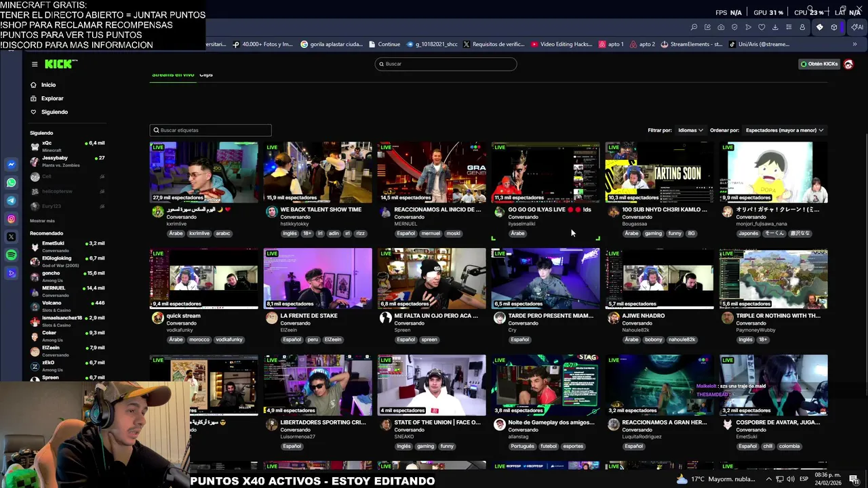This screenshot has width=868, height=488.
Task: Open the player icon below Spotify
Action: point(11,273)
